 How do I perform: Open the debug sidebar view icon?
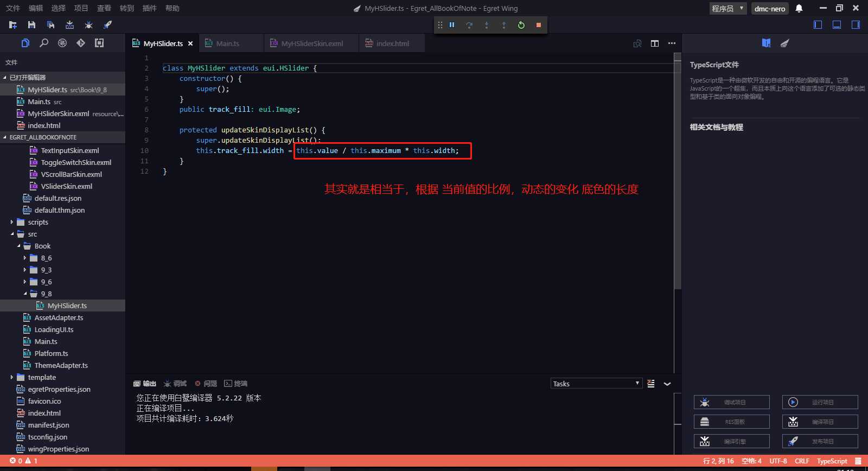pyautogui.click(x=62, y=43)
